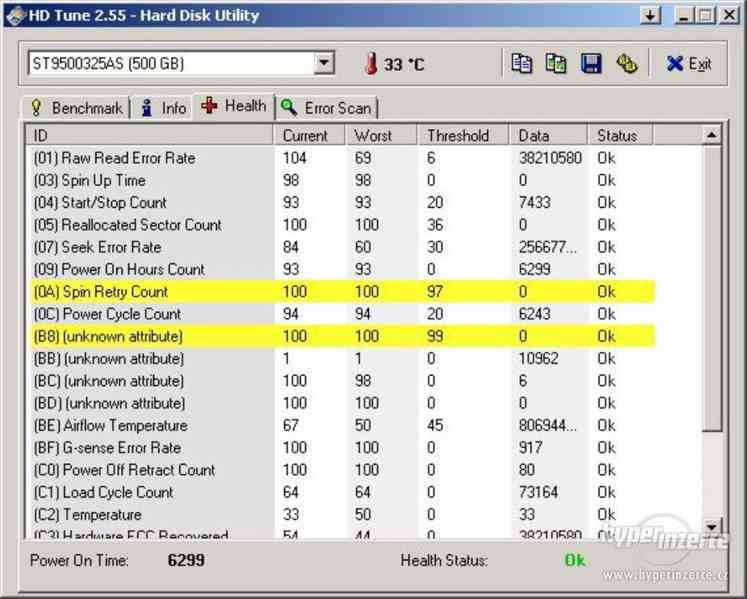Sort by the Current column header
Viewport: 747px width, 599px height.
click(x=309, y=135)
